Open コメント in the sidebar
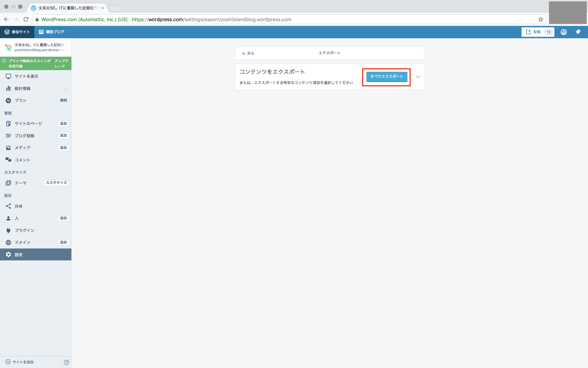The image size is (588, 368). [36, 160]
